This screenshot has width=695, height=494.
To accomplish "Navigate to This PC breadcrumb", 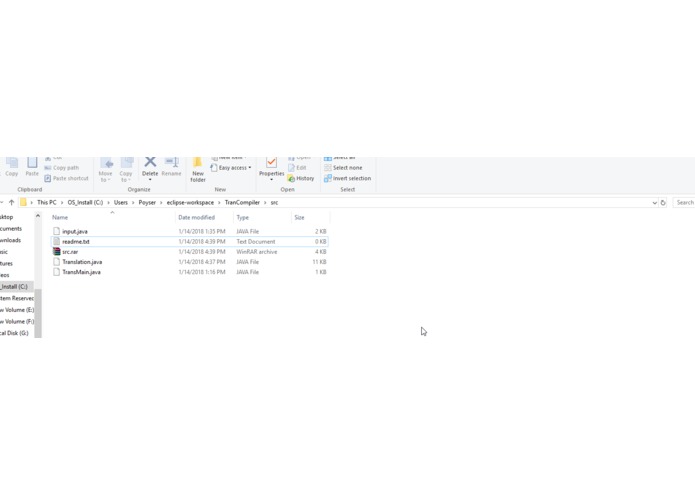I will tap(47, 202).
